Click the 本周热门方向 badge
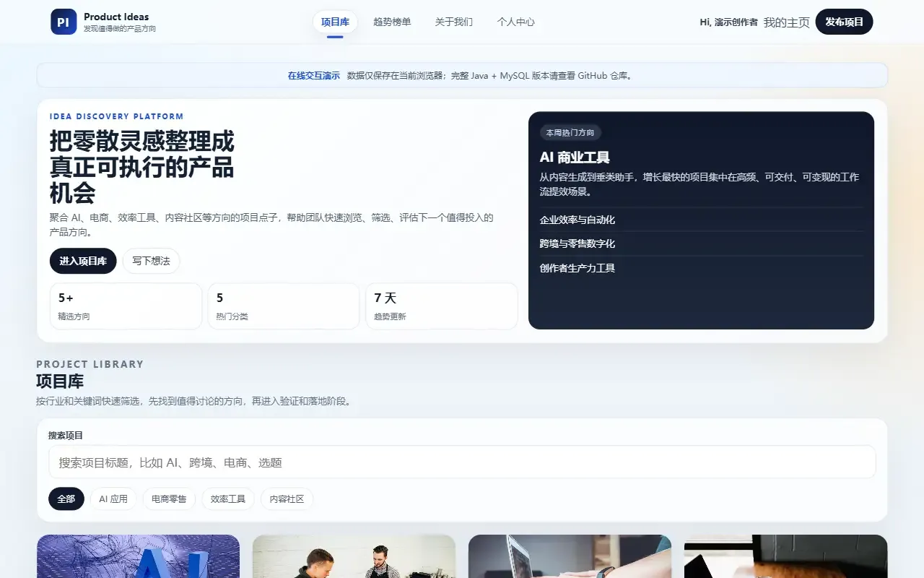Viewport: 924px width, 578px height. click(570, 133)
